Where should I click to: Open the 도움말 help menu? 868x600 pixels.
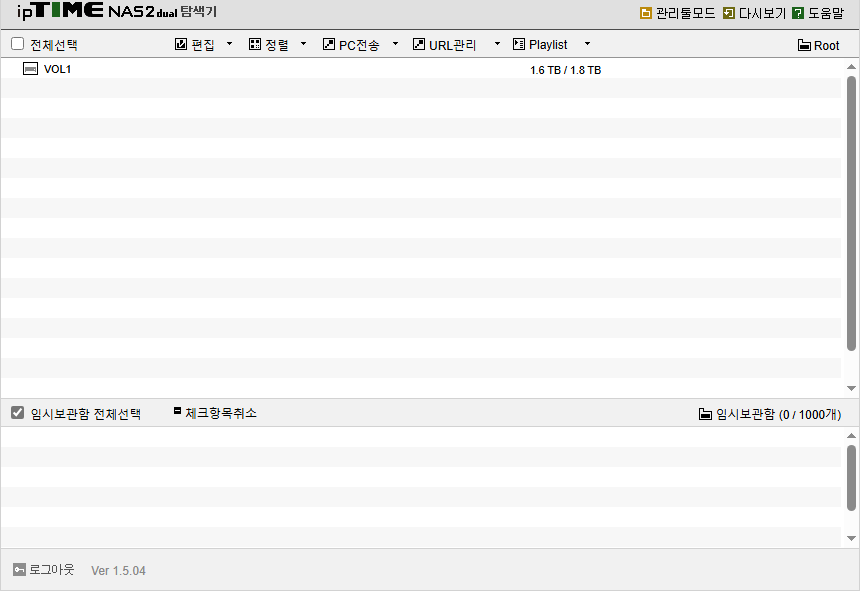click(818, 13)
